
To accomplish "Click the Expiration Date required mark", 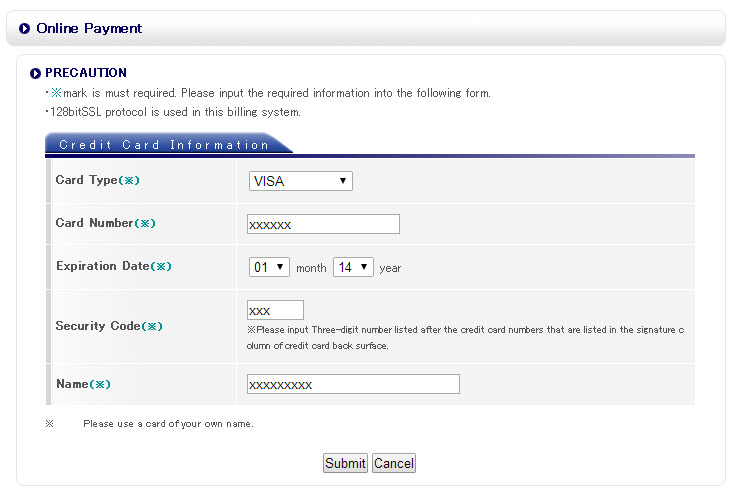I will pyautogui.click(x=162, y=266).
